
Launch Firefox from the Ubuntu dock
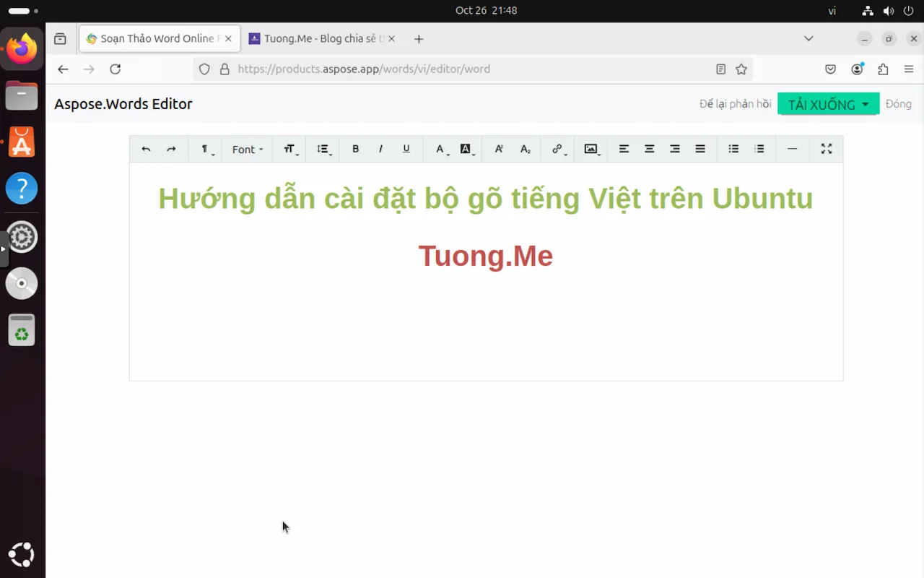tap(22, 49)
